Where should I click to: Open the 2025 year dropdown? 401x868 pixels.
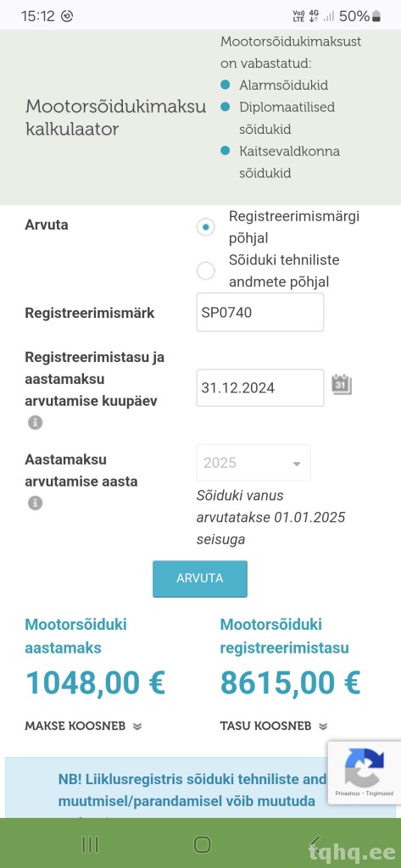pyautogui.click(x=253, y=463)
